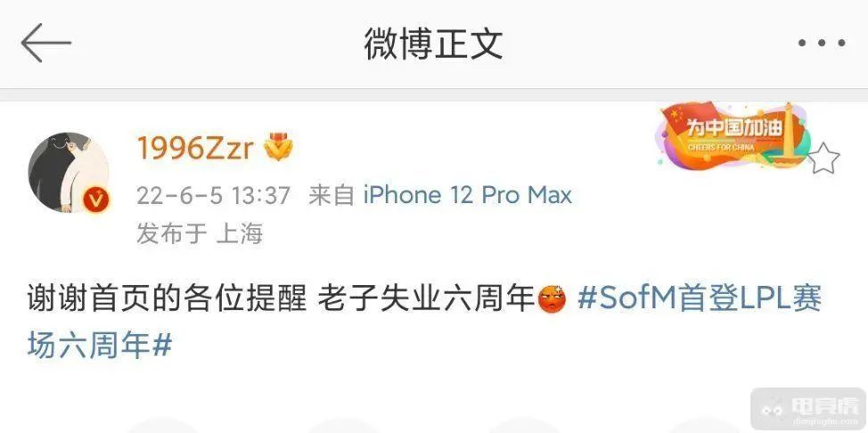Tap the 微博正文 page title
The height and width of the screenshot is (433, 868).
(x=433, y=43)
